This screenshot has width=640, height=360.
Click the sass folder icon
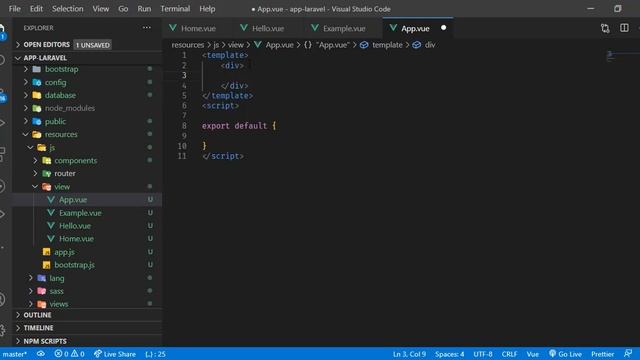point(42,291)
